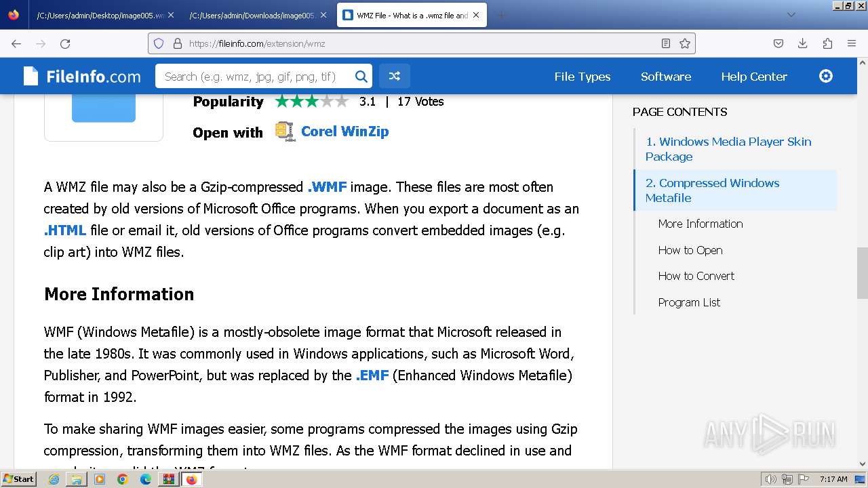This screenshot has width=868, height=488.
Task: Click the random file type shuffle button
Action: click(x=394, y=77)
